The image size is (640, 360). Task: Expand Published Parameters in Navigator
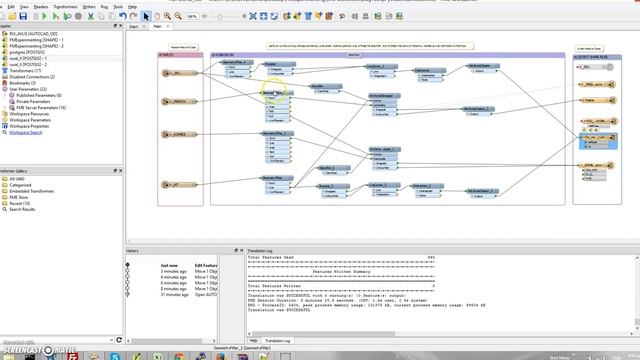[6, 95]
